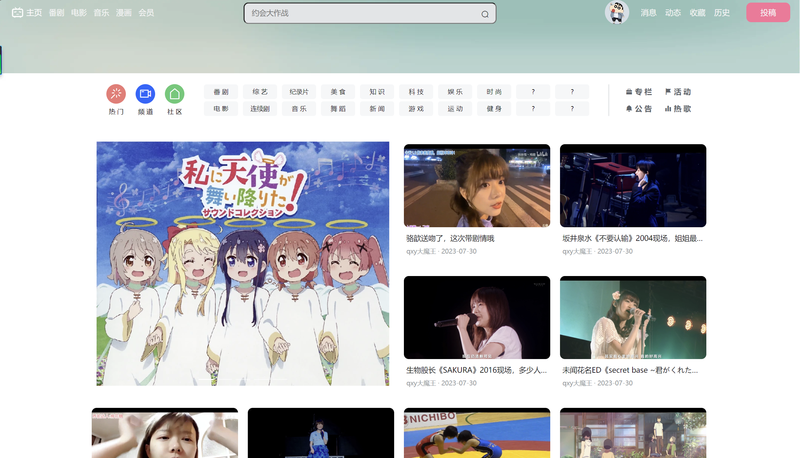Open the NICHIBO wrestling video thumbnail

[477, 433]
